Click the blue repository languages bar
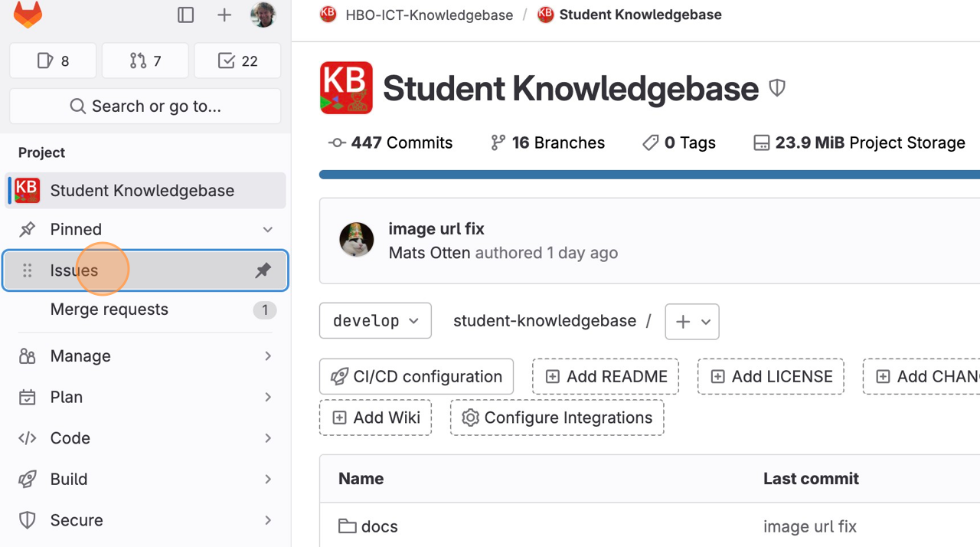This screenshot has width=980, height=547. (x=649, y=175)
